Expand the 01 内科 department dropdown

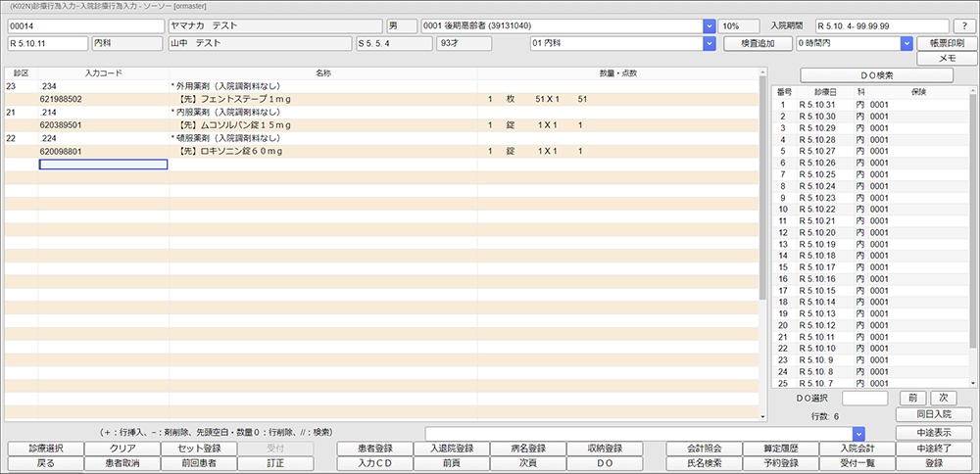(x=709, y=43)
